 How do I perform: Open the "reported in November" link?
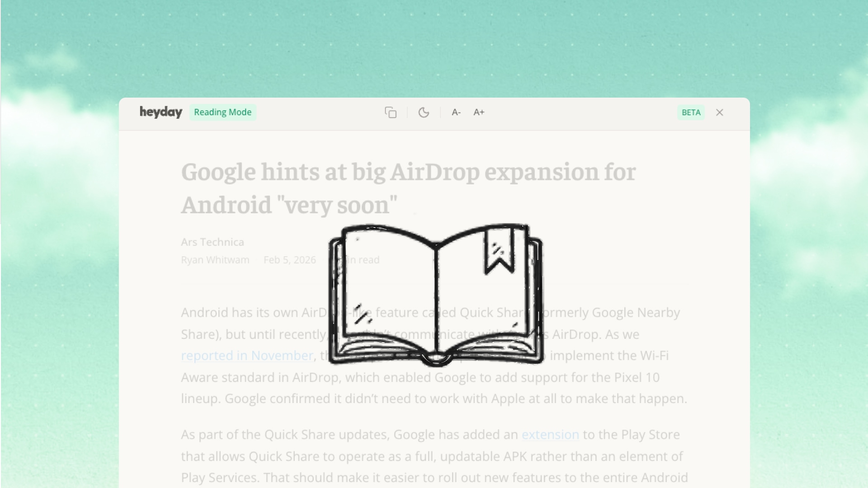tap(247, 356)
